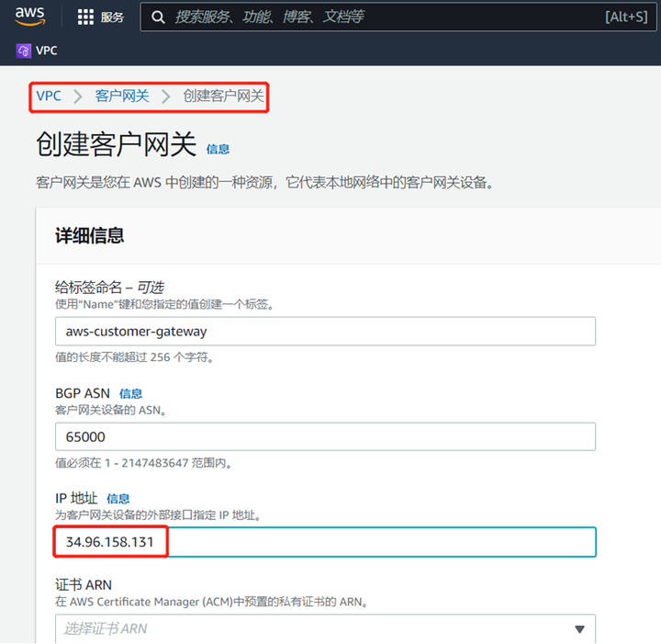Screen dimensions: 661x644
Task: Click the BGP ASN field with 65000
Action: click(325, 437)
